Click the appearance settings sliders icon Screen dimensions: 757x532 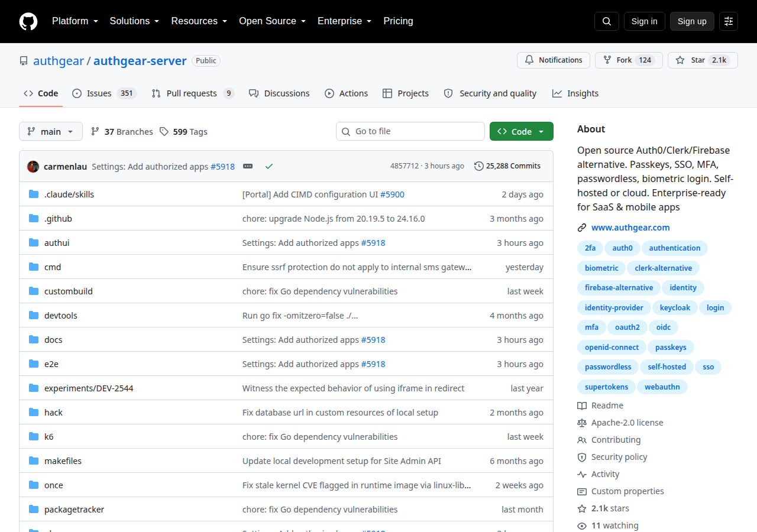[729, 21]
